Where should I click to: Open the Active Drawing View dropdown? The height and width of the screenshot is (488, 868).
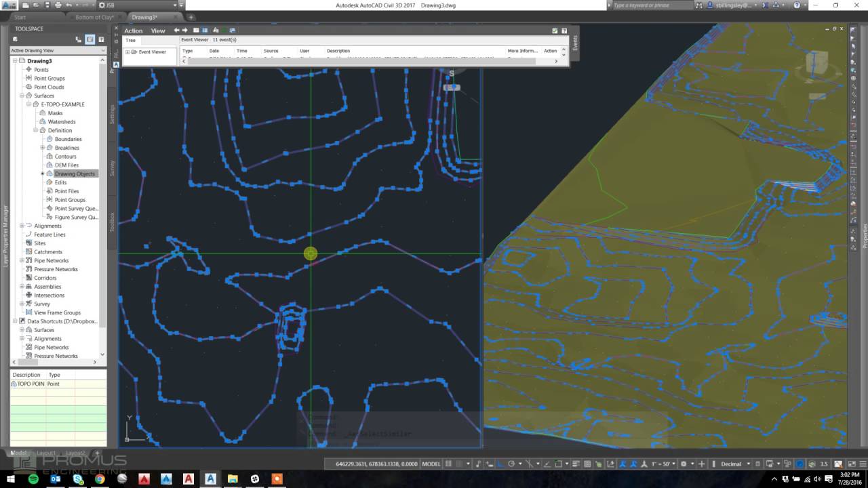coord(58,50)
